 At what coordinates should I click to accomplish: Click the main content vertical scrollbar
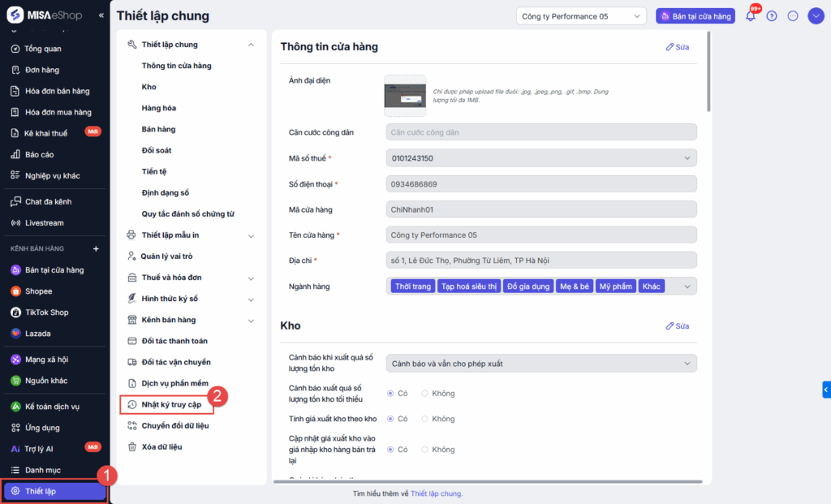coord(709,73)
